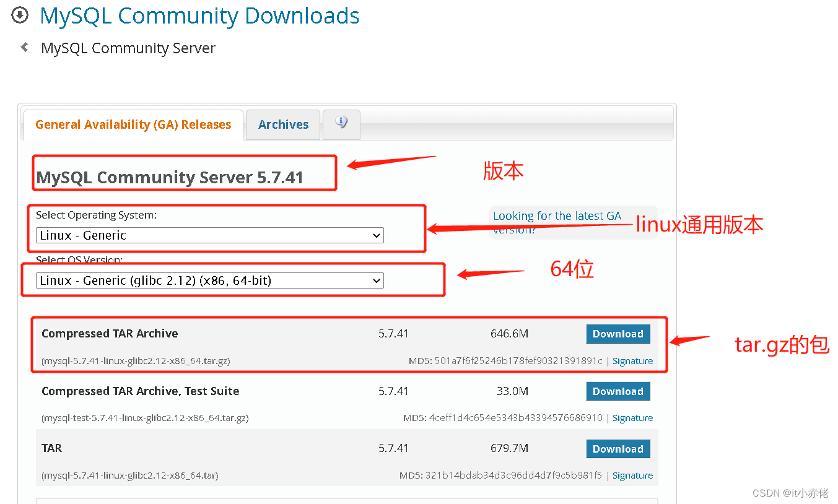Viewport: 838px width, 504px height.
Task: Click the Looking for the latest GA version link
Action: [557, 215]
